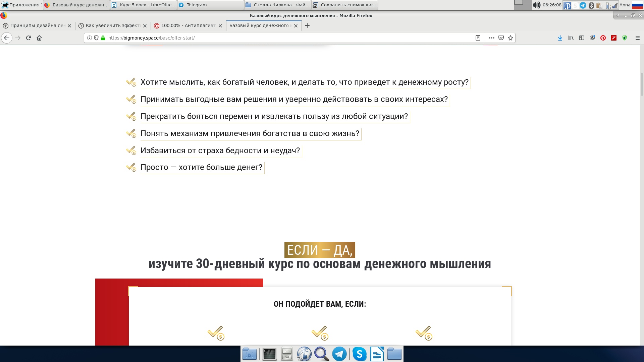Viewport: 644px width, 362px height.
Task: Adjust system volume speaker icon
Action: (x=537, y=5)
